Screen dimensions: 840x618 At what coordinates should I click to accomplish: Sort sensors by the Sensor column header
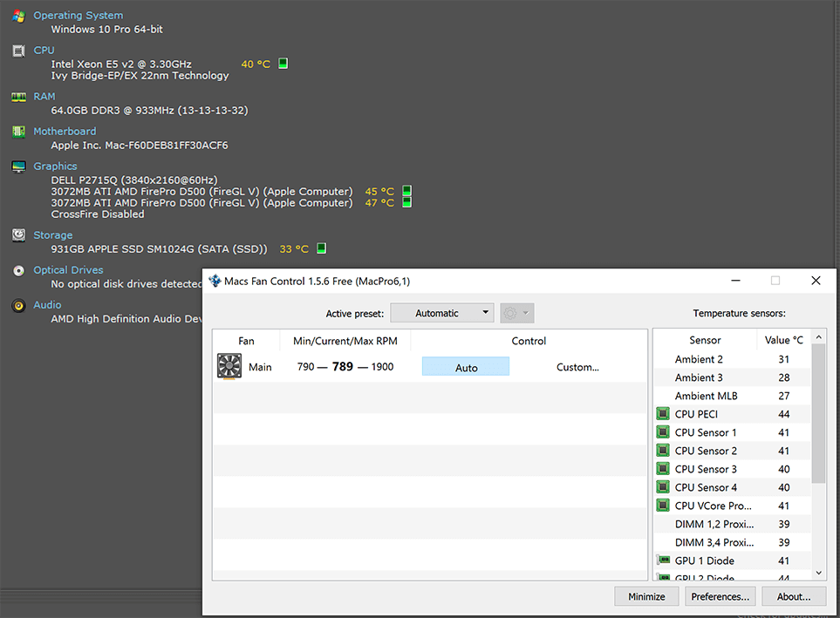click(705, 340)
